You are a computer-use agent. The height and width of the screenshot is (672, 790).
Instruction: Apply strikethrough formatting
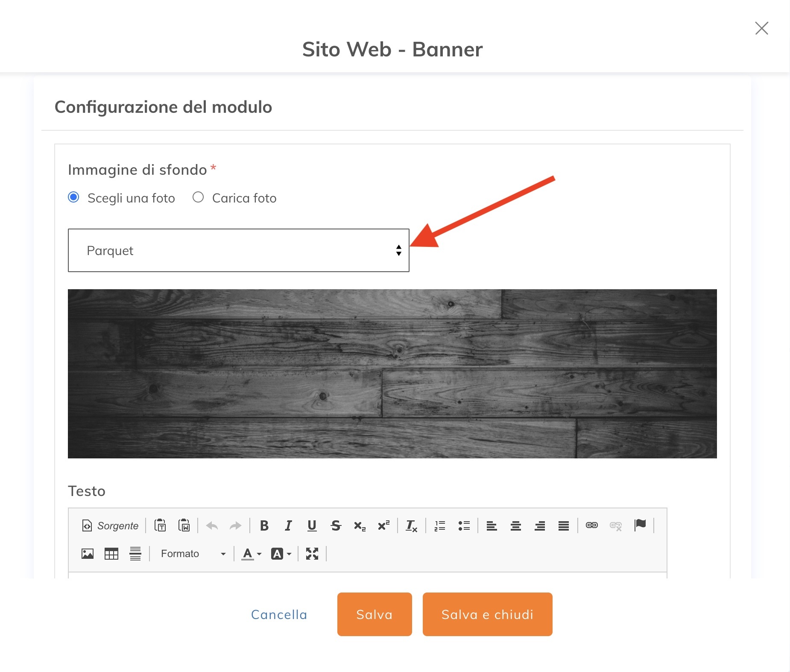coord(336,525)
